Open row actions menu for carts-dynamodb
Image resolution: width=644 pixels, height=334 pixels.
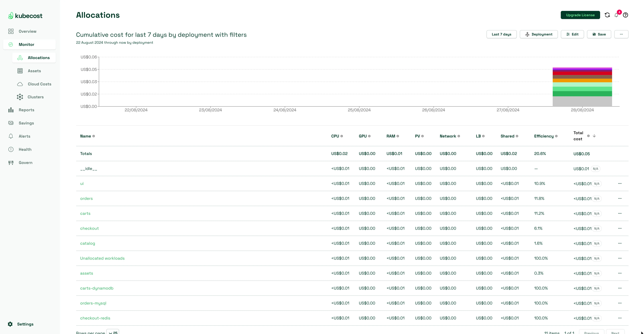pyautogui.click(x=620, y=288)
